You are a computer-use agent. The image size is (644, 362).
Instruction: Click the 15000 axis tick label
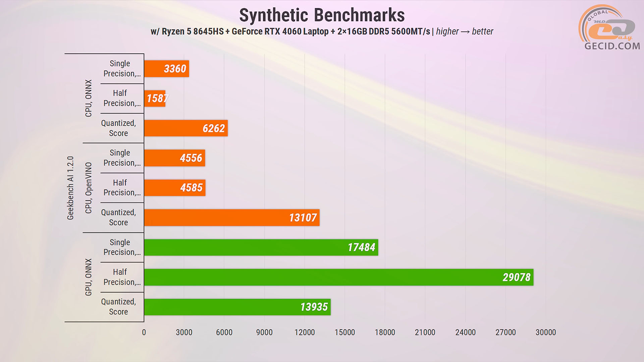point(345,333)
